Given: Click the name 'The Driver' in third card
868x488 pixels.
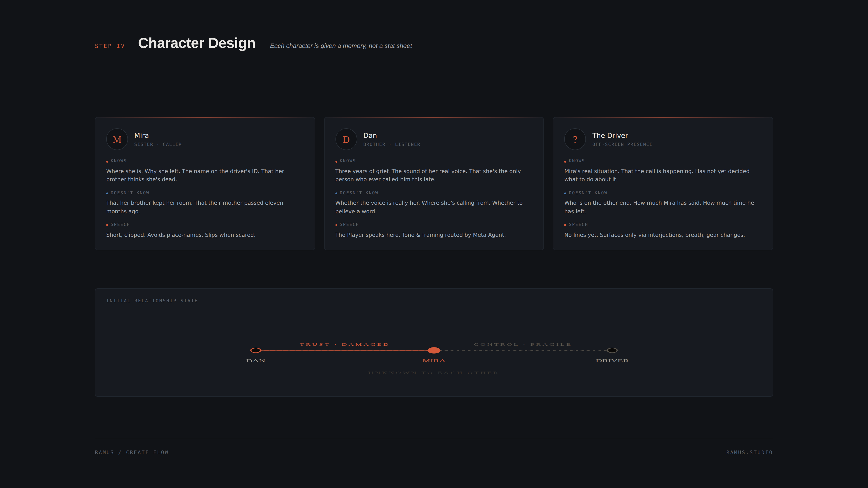Looking at the screenshot, I should tap(610, 135).
